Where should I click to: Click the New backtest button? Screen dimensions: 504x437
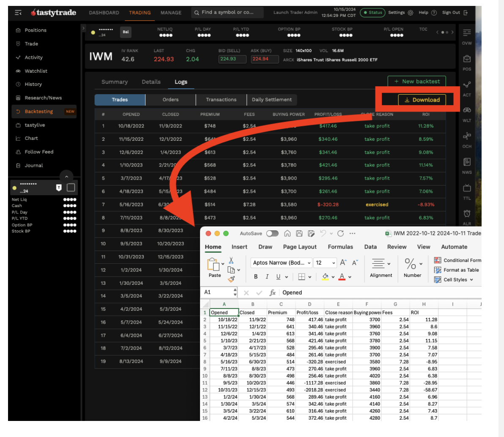416,81
